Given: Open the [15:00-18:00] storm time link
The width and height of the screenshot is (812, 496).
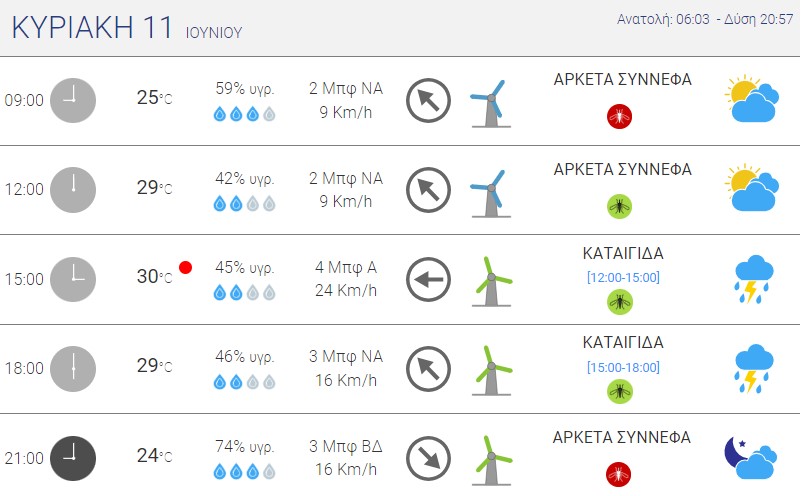Looking at the screenshot, I should [623, 368].
